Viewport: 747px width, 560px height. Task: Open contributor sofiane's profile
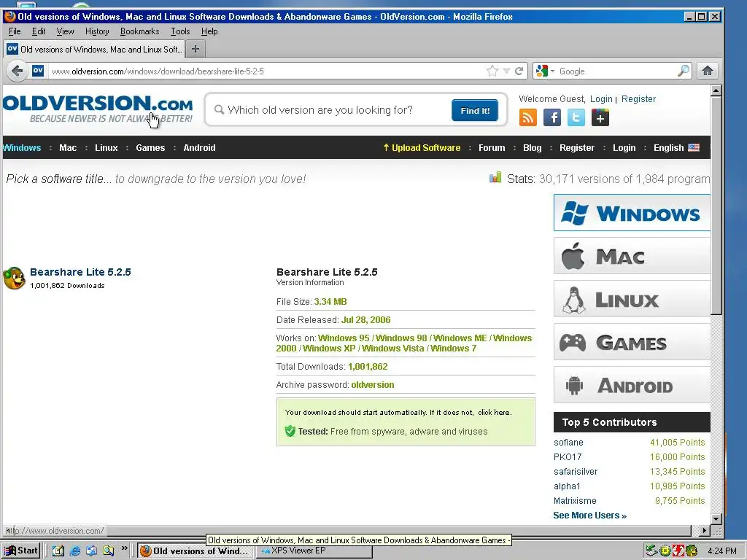click(568, 443)
